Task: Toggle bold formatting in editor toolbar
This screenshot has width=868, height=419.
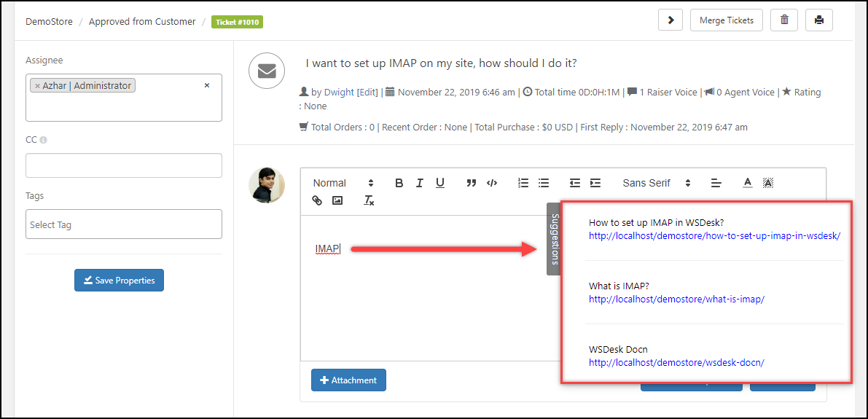Action: (x=399, y=183)
